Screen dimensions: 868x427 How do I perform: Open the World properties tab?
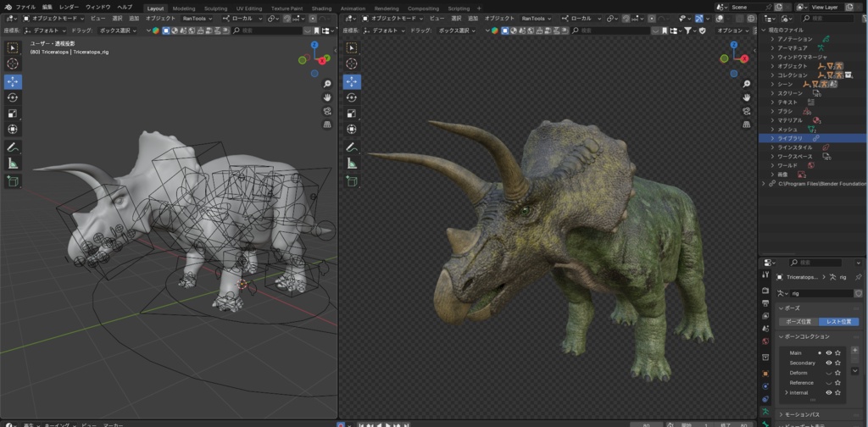tap(765, 341)
